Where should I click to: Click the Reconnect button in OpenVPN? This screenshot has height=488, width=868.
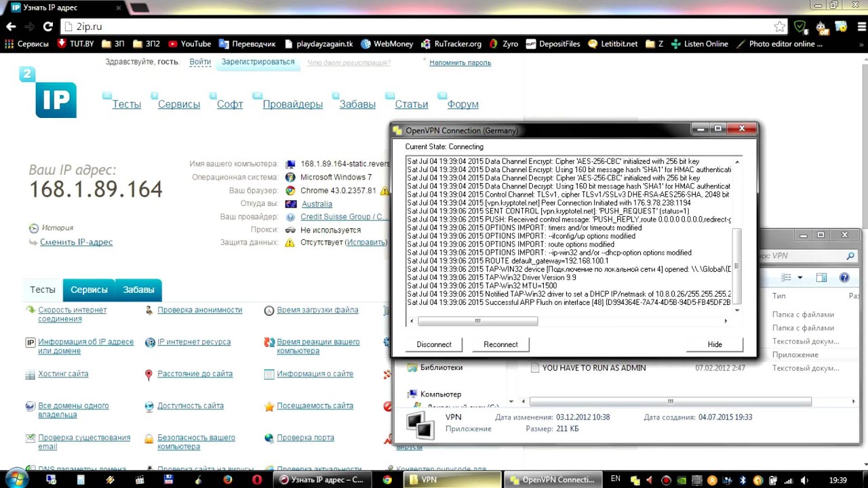500,344
